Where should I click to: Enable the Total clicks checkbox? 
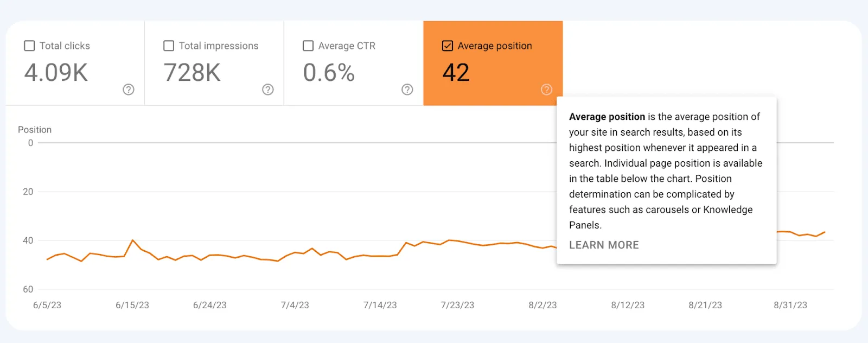tap(30, 46)
